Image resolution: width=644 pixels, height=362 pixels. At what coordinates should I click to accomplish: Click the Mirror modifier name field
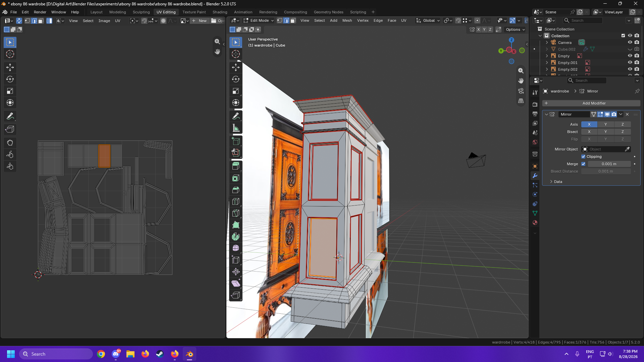coord(574,114)
